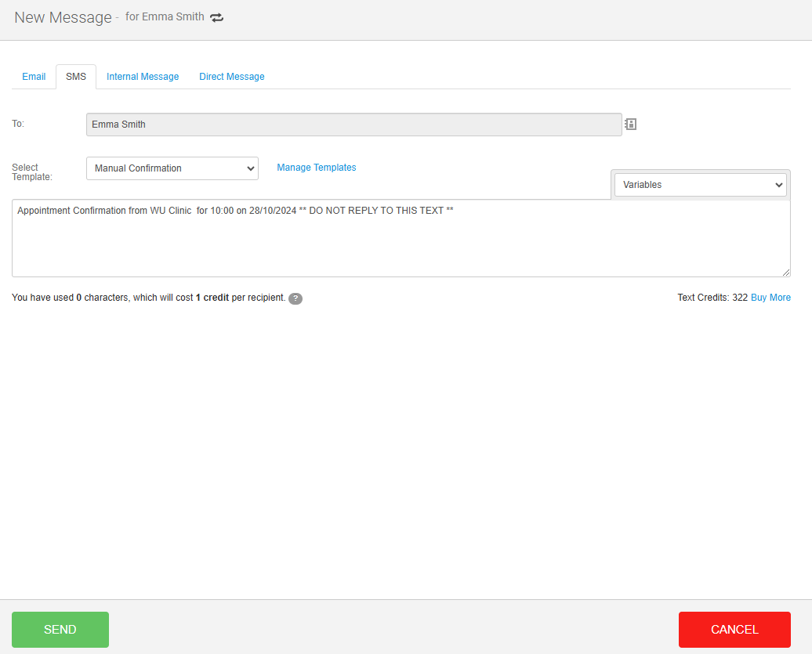The image size is (812, 654).
Task: Switch to the Email tab
Action: pyautogui.click(x=34, y=77)
